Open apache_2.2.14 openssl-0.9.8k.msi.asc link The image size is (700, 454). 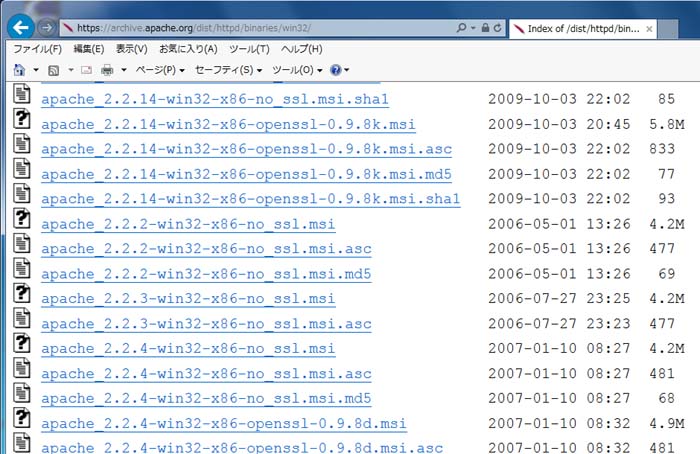246,149
